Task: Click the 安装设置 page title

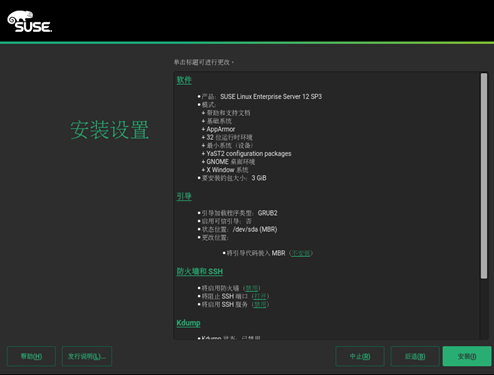Action: [x=110, y=130]
